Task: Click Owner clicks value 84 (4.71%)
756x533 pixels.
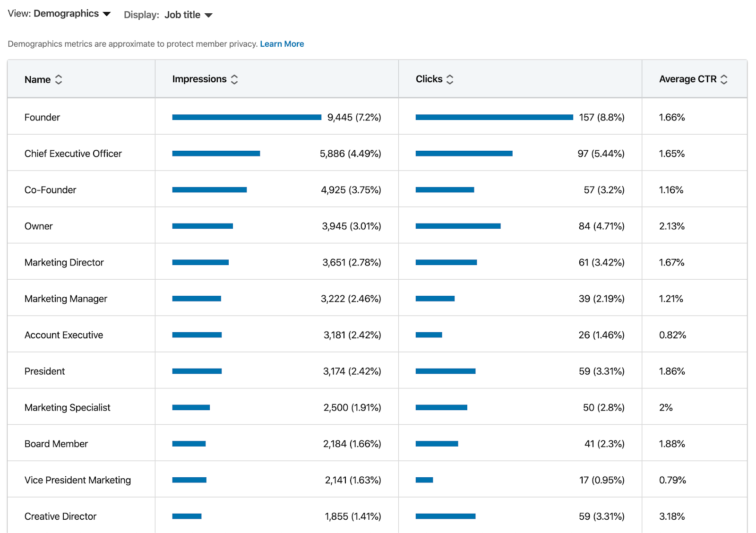Action: pos(601,226)
